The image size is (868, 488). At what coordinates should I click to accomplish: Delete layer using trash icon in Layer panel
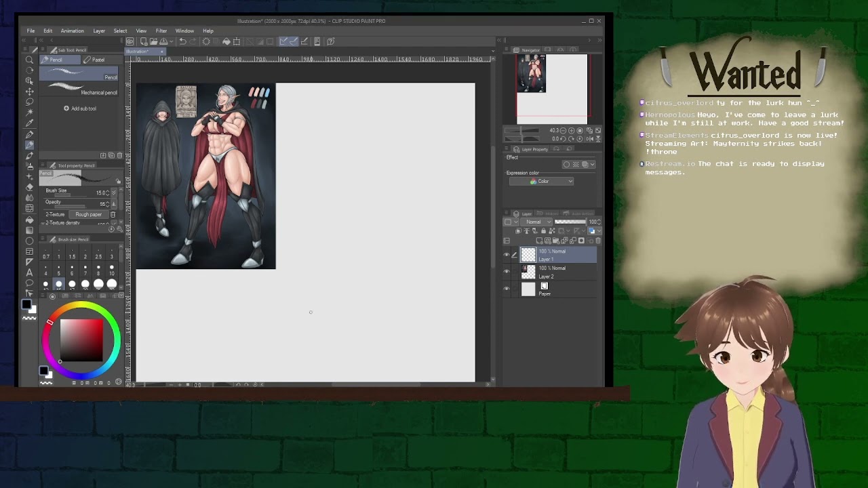pos(597,241)
